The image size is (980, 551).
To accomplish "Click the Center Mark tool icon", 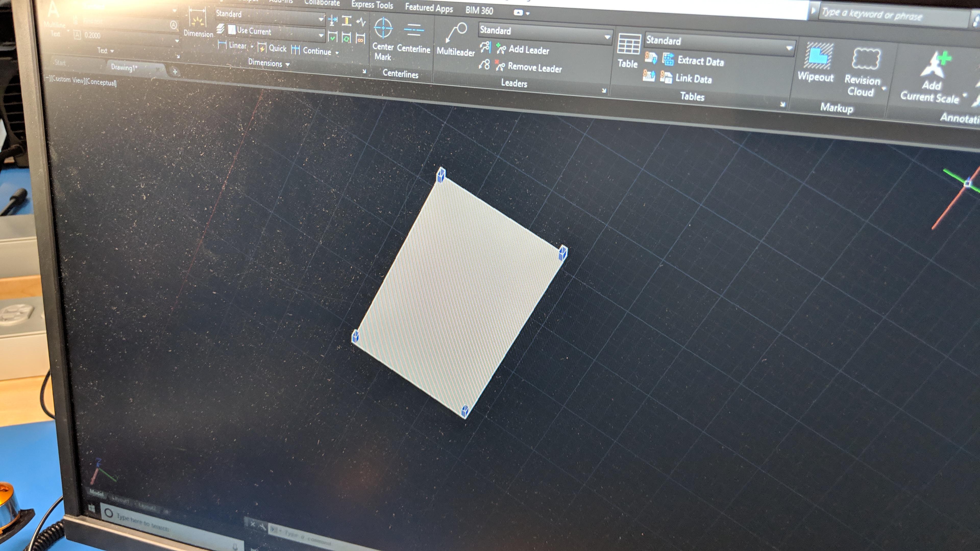I will (383, 29).
